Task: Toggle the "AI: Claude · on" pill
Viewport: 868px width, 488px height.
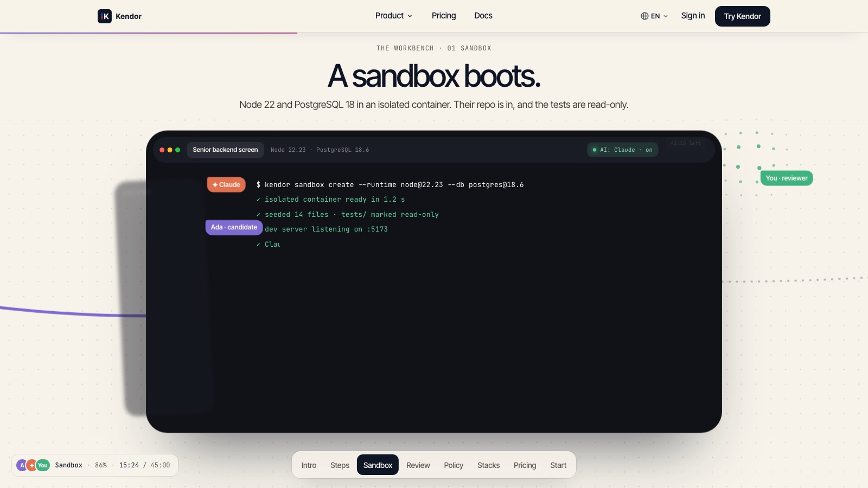Action: pos(622,150)
